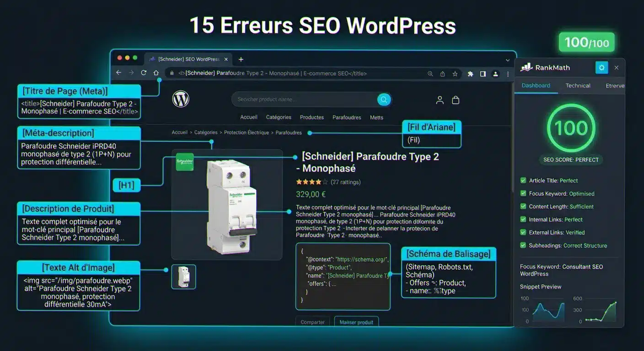Toggle the Article Title checkbox
Image resolution: width=644 pixels, height=351 pixels.
523,181
